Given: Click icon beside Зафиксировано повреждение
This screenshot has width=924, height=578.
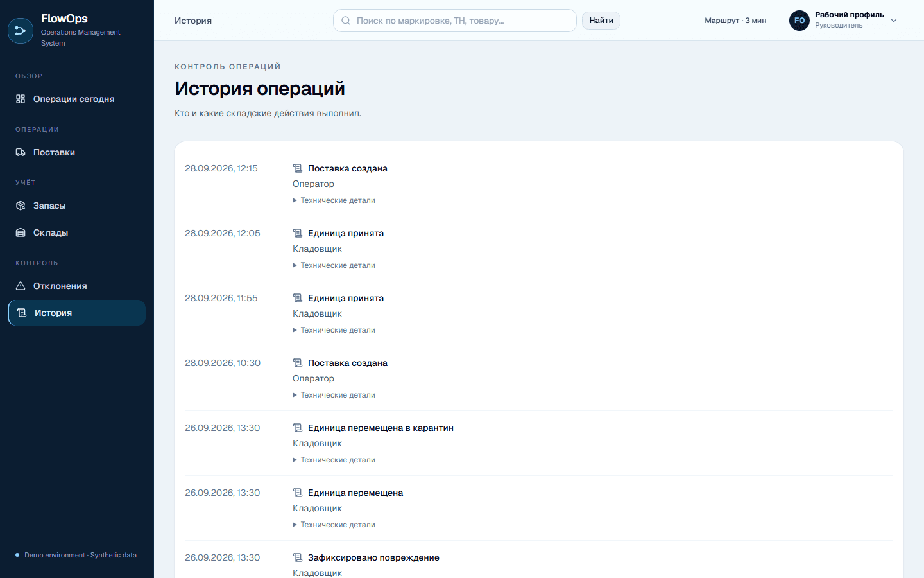Looking at the screenshot, I should 298,557.
